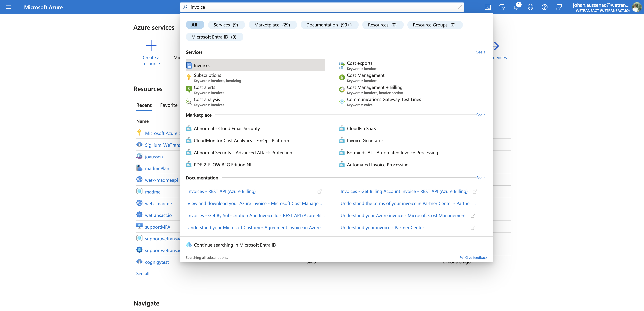Click the CloudFin SaaS marketplace icon

(342, 128)
